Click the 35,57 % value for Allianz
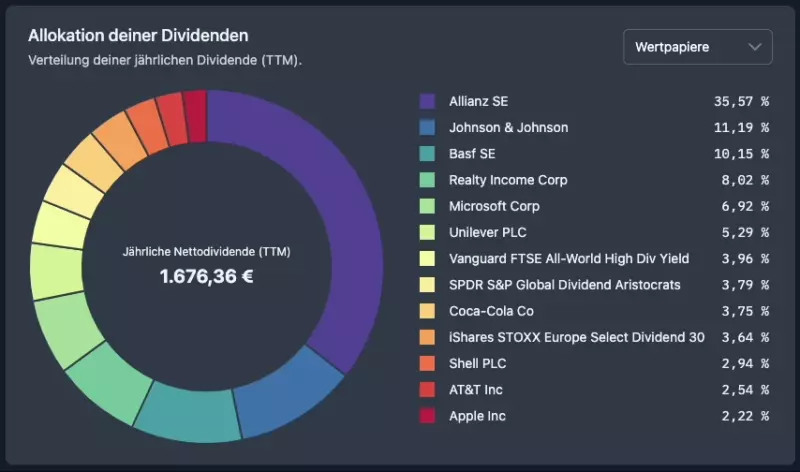Image resolution: width=800 pixels, height=472 pixels. [741, 102]
